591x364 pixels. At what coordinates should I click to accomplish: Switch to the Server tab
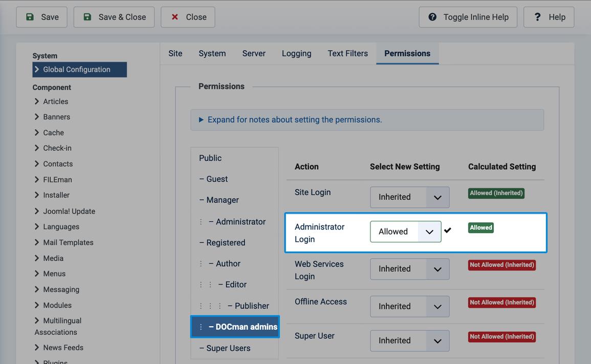254,54
